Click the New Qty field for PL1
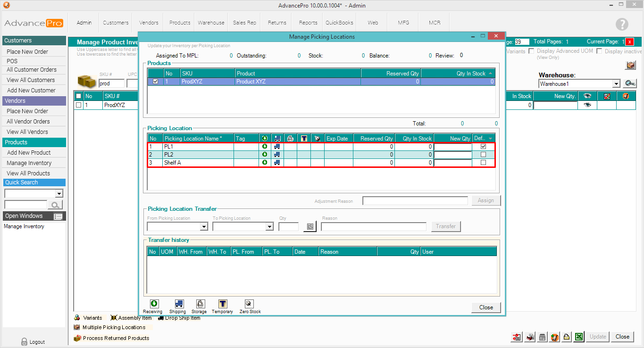644x348 pixels. click(x=453, y=147)
